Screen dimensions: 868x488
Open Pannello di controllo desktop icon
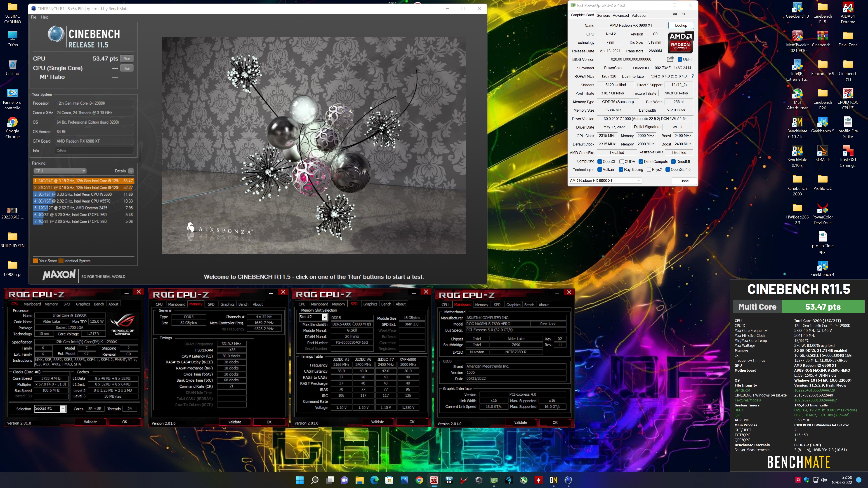[x=12, y=99]
